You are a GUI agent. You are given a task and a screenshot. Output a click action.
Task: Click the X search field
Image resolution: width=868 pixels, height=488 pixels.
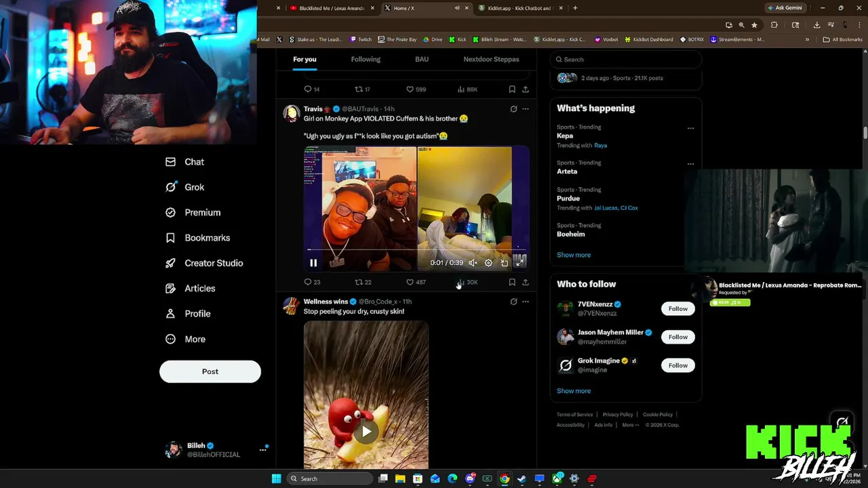(625, 60)
